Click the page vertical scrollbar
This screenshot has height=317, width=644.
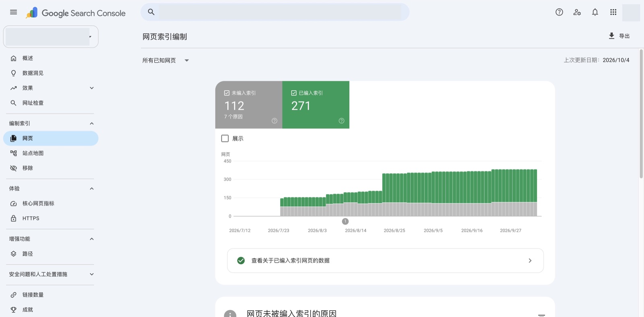pos(641,114)
